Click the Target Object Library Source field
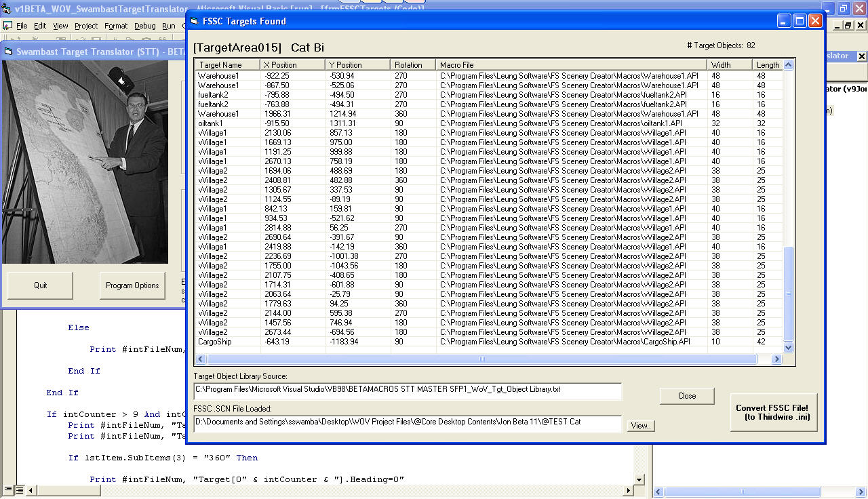The image size is (868, 499). point(408,391)
